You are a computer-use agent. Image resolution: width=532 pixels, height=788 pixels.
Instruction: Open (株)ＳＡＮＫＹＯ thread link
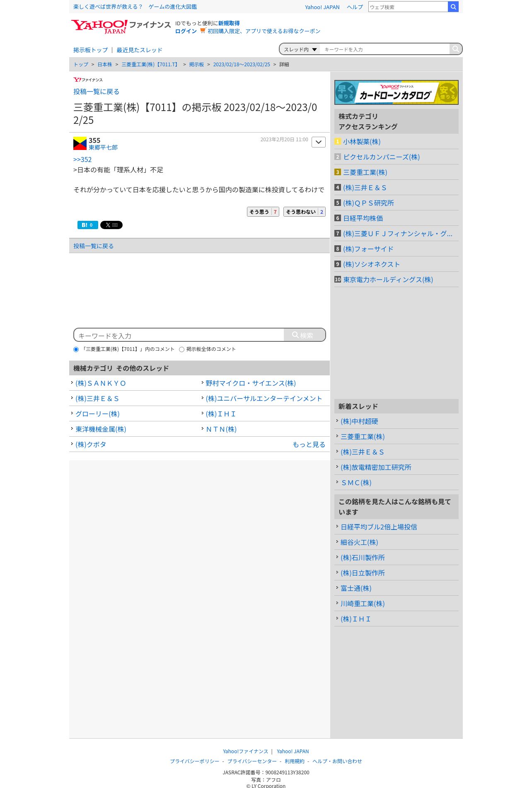click(x=101, y=383)
